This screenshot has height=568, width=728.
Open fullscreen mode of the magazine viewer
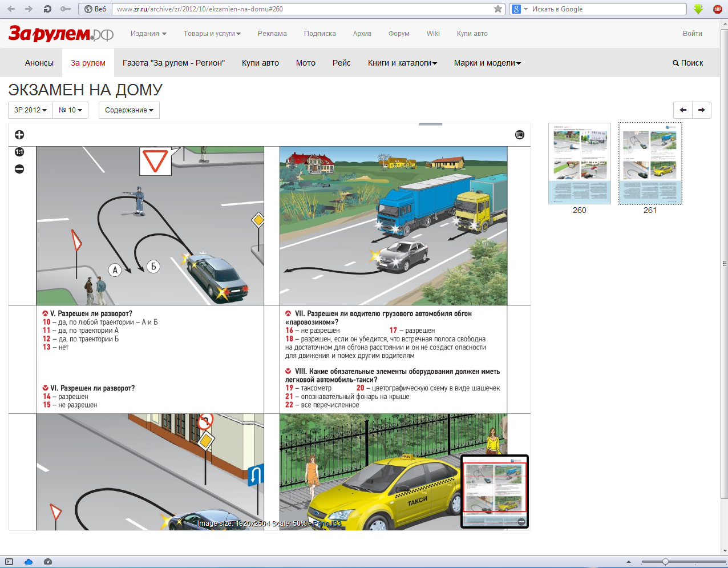pos(519,135)
